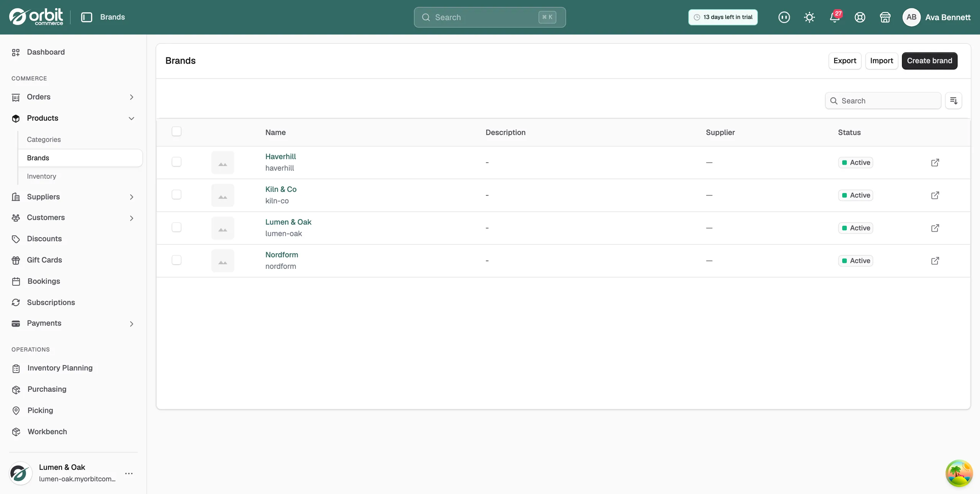Open sort options icon beside table search
The image size is (980, 494).
click(954, 101)
